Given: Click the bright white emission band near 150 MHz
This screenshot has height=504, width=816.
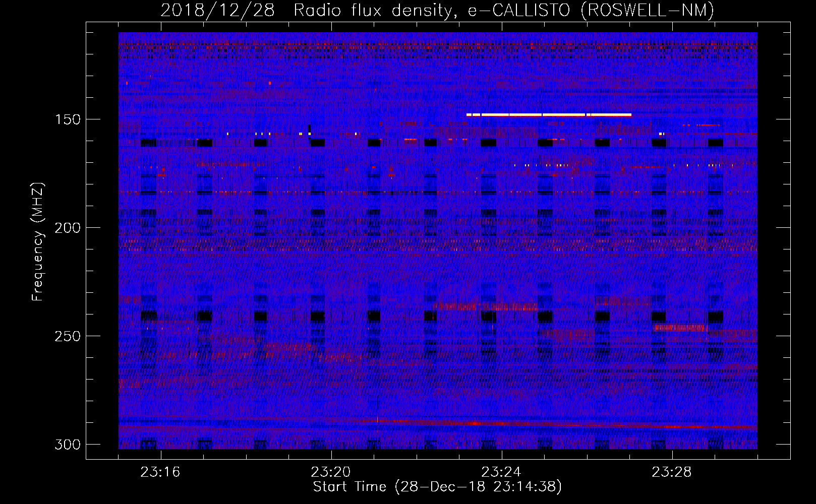Looking at the screenshot, I should click(549, 115).
